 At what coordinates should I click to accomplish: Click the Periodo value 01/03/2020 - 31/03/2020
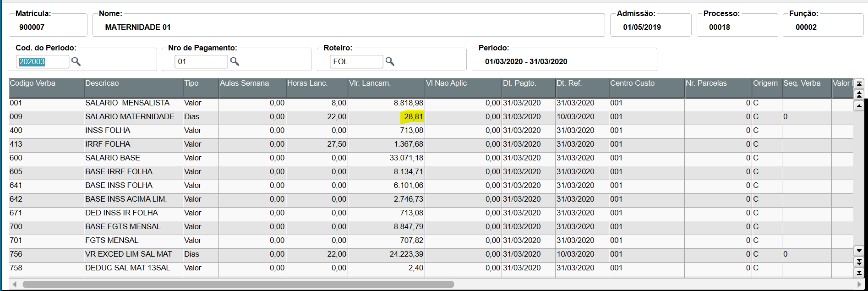[526, 61]
